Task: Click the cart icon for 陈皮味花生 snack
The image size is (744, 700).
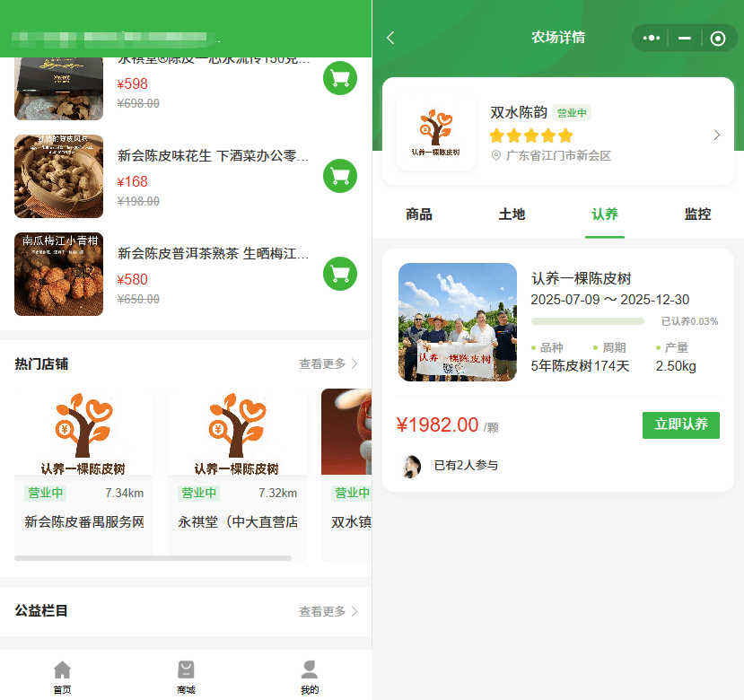Action: tap(340, 176)
